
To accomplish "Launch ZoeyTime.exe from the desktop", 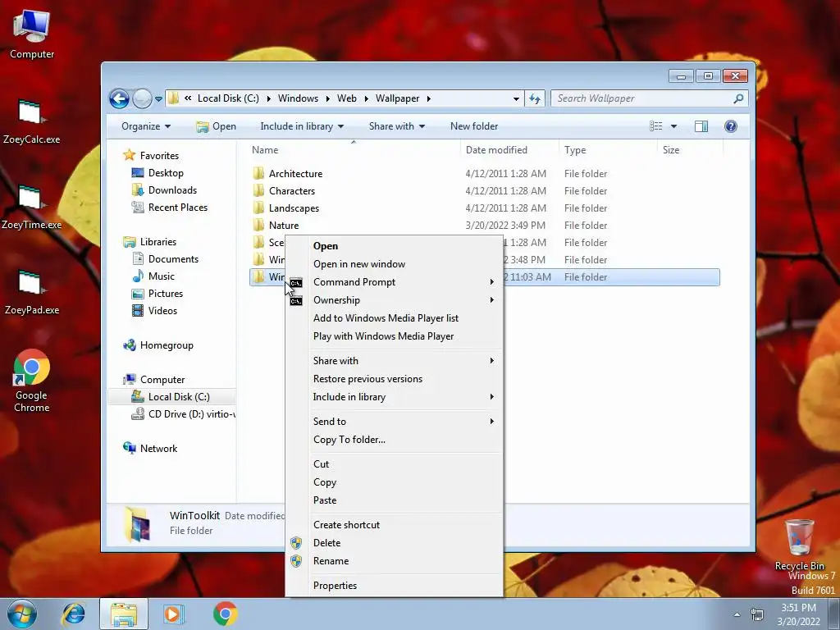I will point(31,207).
